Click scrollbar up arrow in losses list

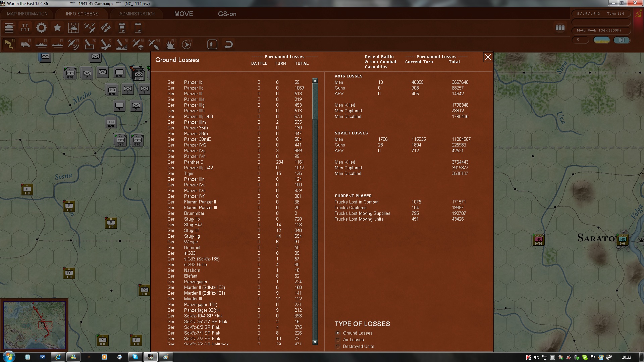[315, 80]
